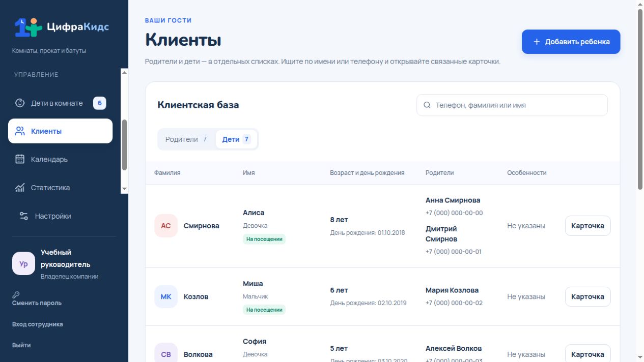This screenshot has height=362, width=644.
Task: Click the 6 лет age value
Action: (x=339, y=290)
